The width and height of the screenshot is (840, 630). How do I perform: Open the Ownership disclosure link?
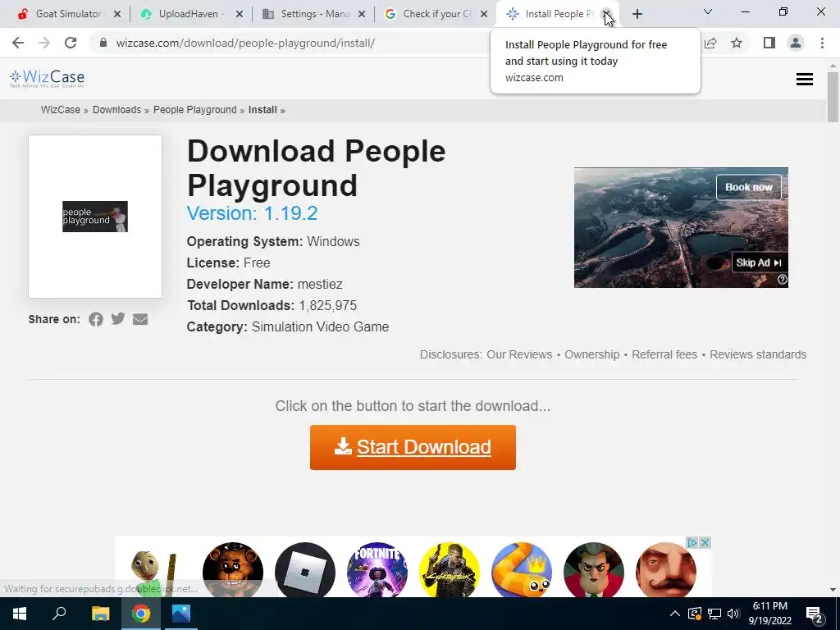592,354
